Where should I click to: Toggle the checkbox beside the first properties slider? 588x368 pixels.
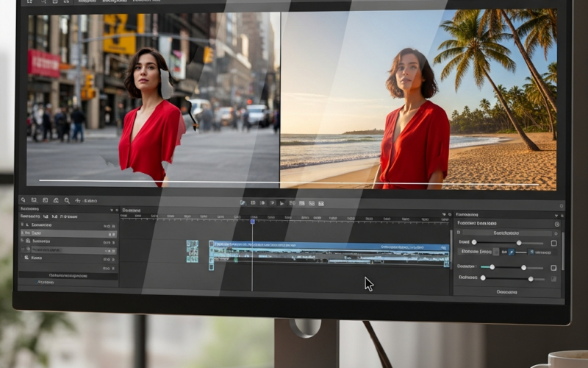pos(553,243)
